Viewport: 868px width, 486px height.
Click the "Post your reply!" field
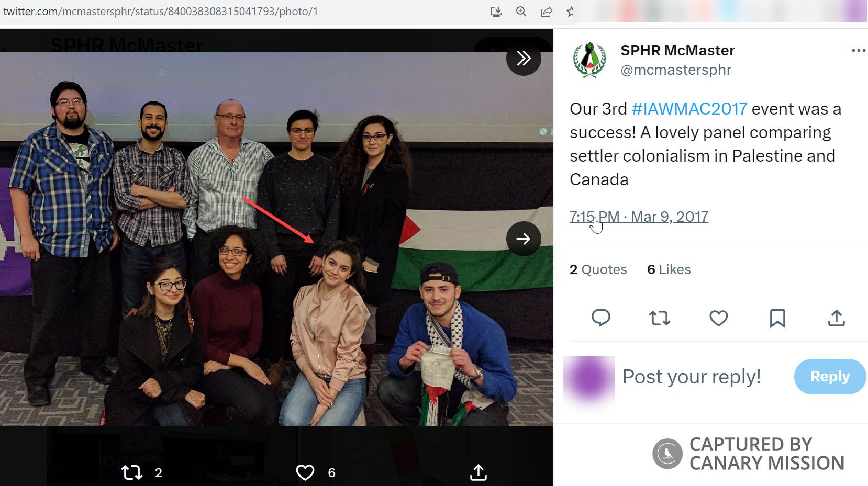pos(691,377)
